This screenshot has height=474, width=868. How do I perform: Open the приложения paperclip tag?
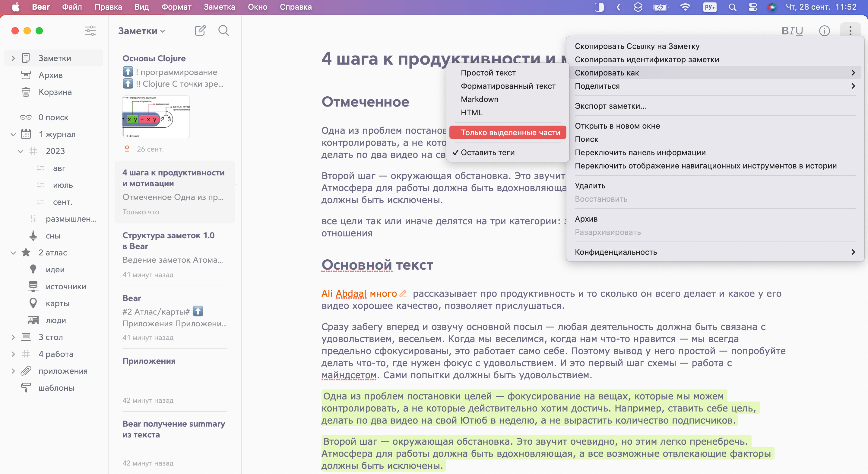click(x=26, y=371)
